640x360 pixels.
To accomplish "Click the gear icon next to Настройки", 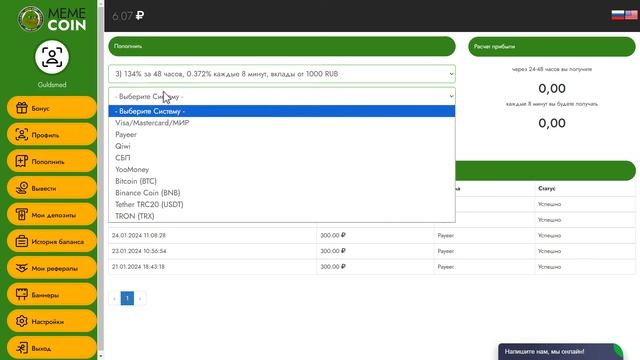I will point(22,321).
